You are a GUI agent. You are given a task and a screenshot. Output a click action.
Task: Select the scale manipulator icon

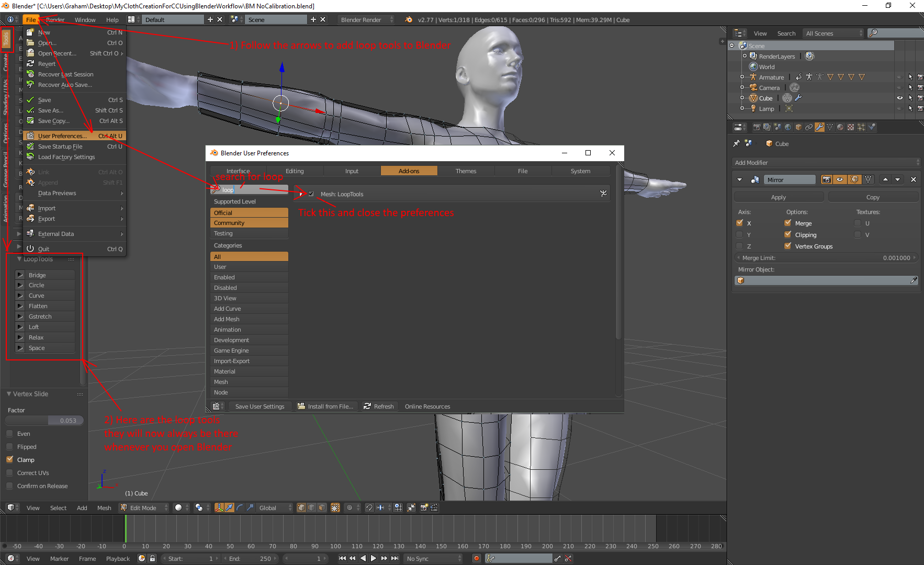click(x=250, y=507)
